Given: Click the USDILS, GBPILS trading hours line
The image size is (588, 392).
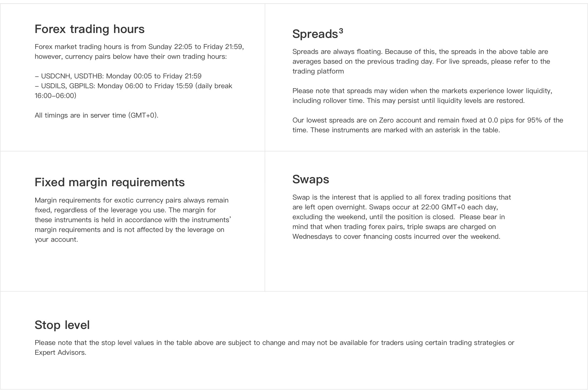Looking at the screenshot, I should 134,91.
